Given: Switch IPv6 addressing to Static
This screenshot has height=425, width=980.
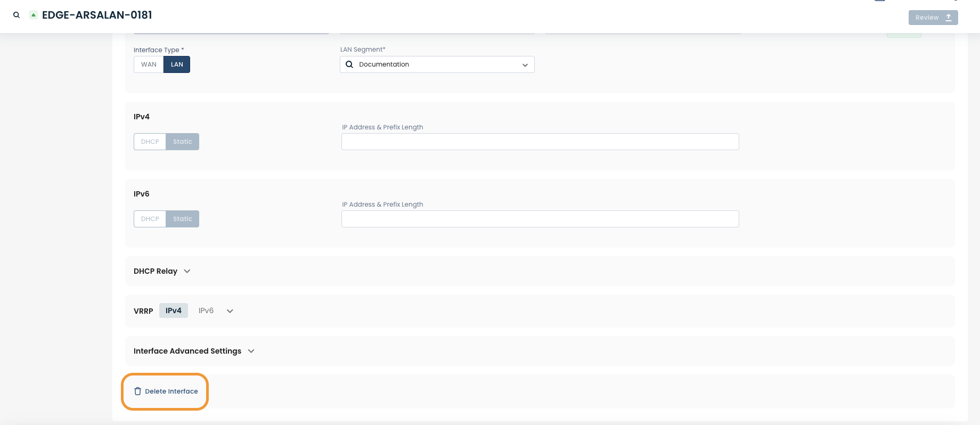Looking at the screenshot, I should [182, 219].
